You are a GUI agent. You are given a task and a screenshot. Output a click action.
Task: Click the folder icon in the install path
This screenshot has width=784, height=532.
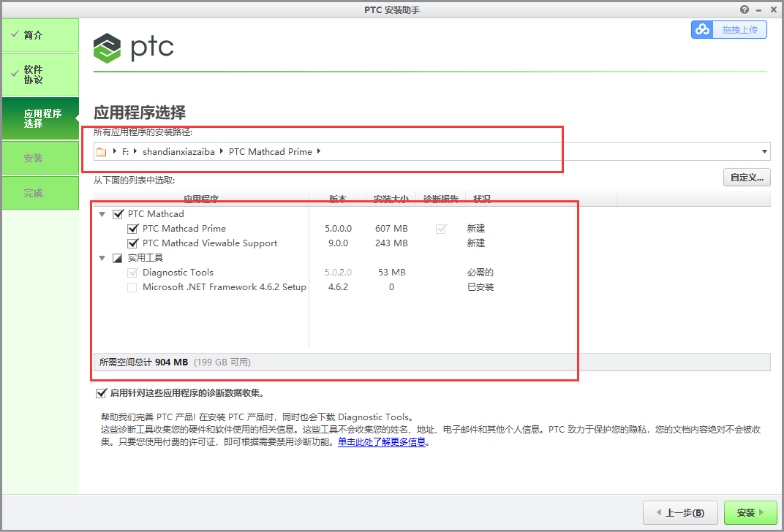point(101,152)
